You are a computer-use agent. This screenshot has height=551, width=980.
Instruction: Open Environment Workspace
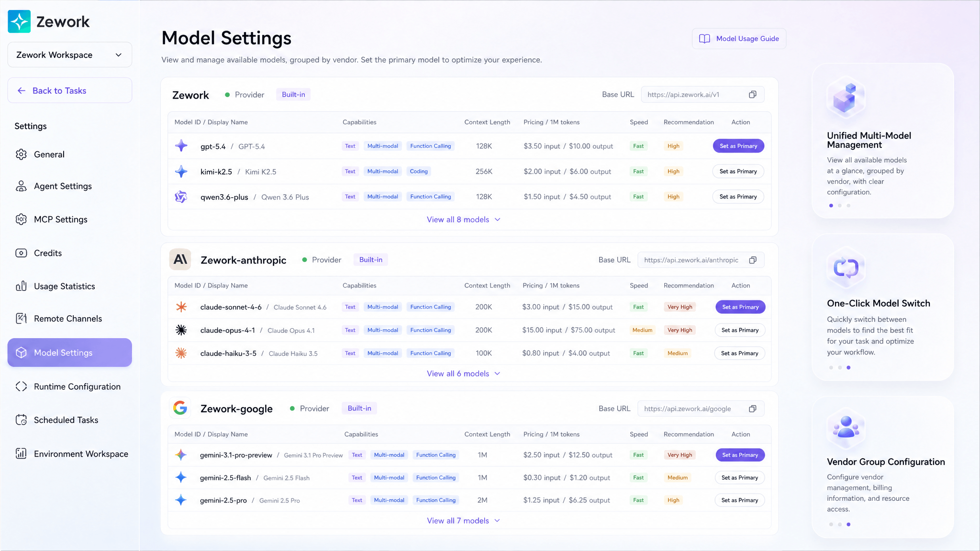[x=70, y=454]
